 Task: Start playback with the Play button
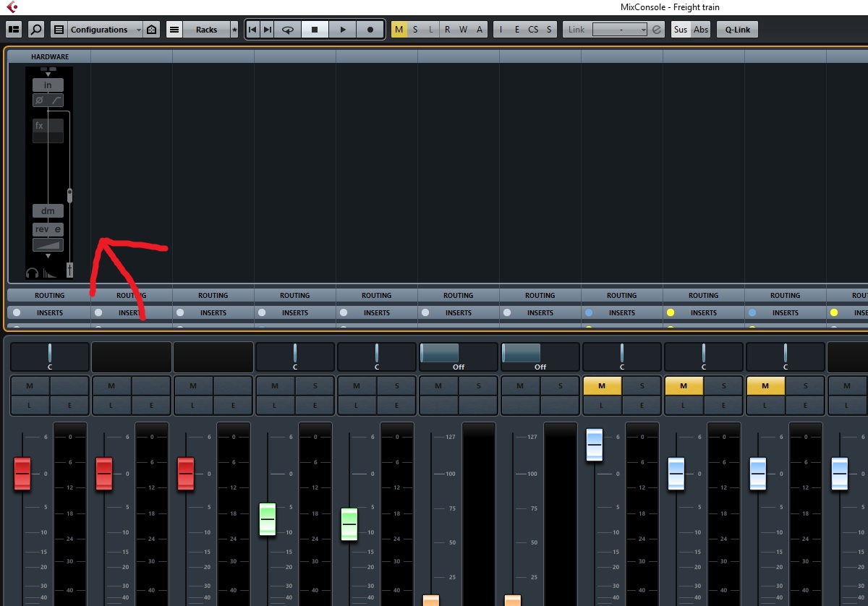[x=343, y=30]
